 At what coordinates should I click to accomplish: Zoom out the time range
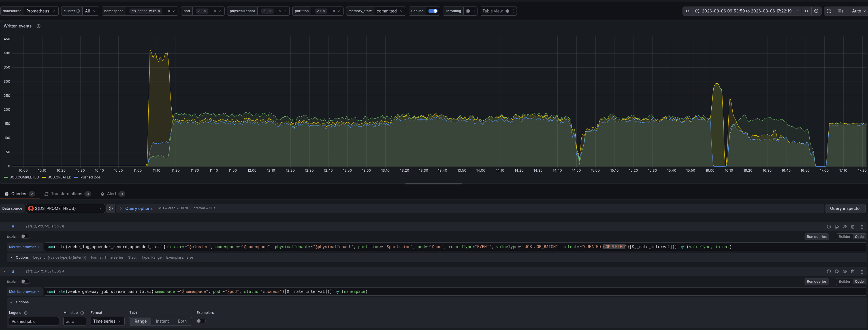pyautogui.click(x=816, y=11)
